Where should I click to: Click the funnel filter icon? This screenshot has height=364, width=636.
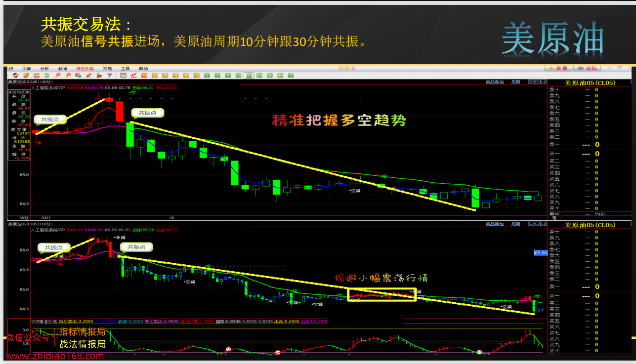(110, 76)
